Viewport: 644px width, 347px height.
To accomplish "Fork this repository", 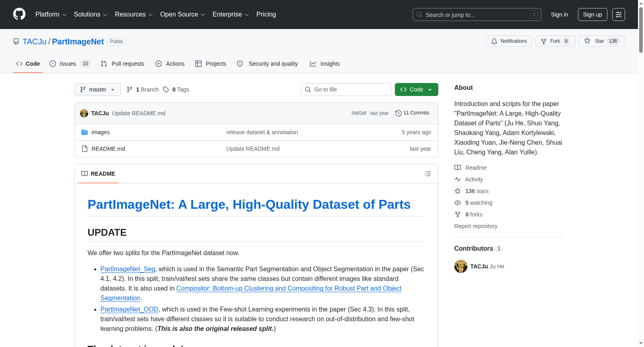I will point(555,41).
